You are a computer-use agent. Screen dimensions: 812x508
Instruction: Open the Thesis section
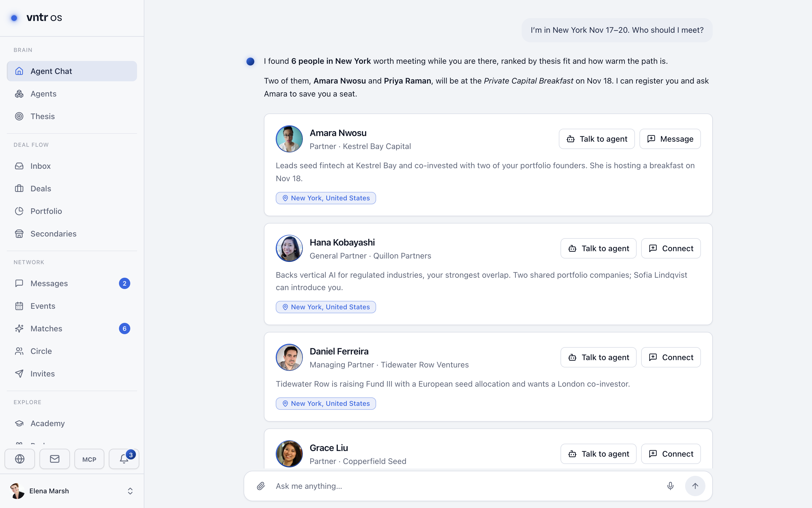click(x=72, y=116)
